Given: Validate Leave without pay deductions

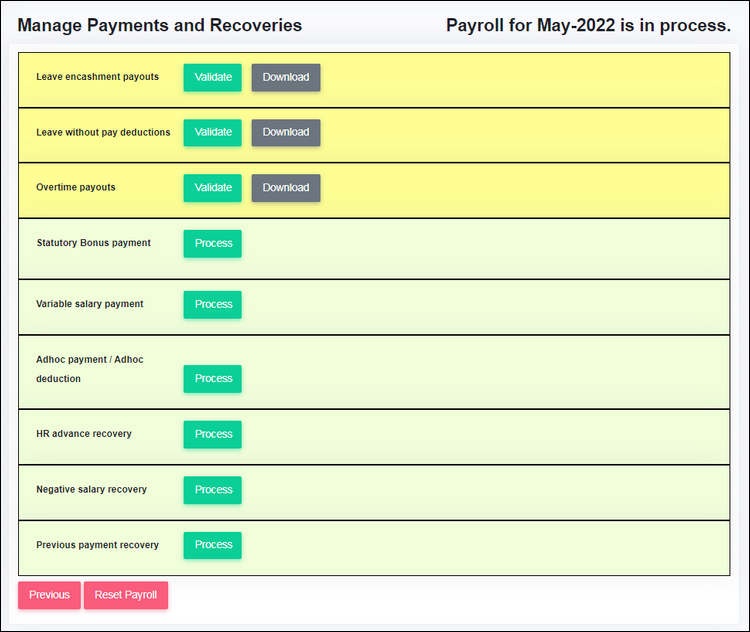Looking at the screenshot, I should pos(212,132).
